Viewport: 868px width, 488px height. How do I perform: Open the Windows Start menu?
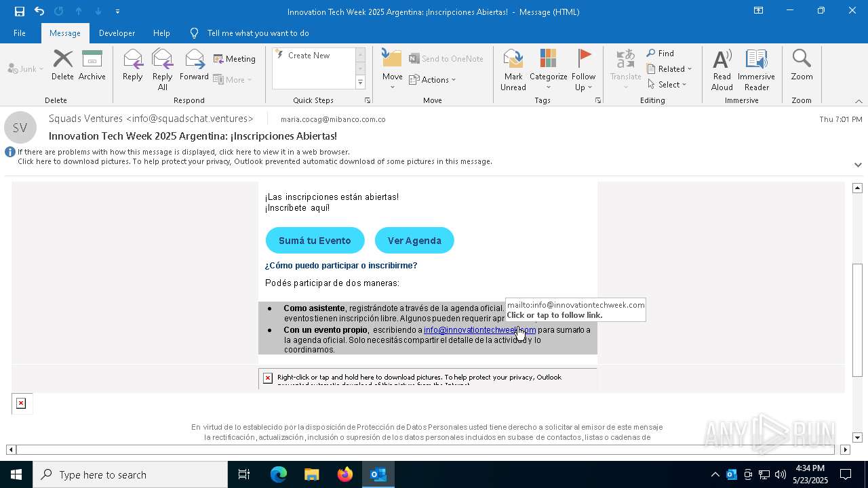(x=16, y=474)
